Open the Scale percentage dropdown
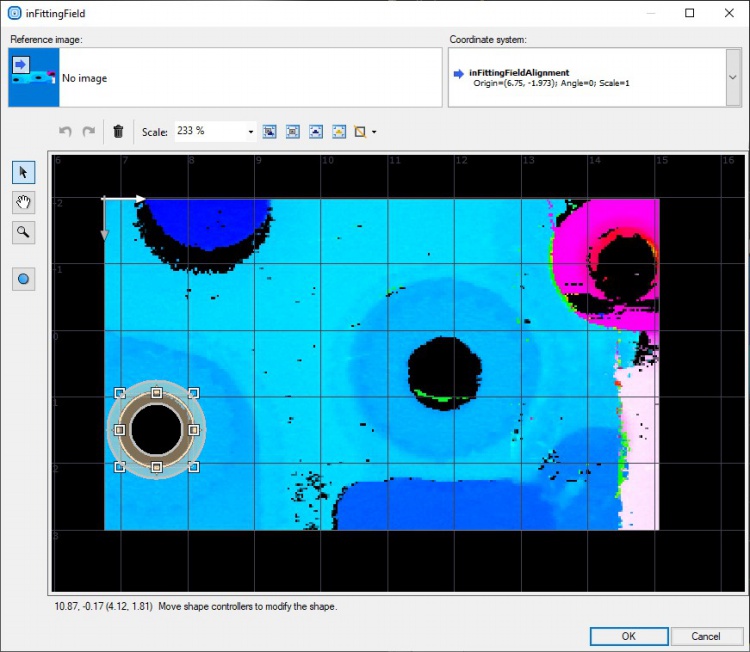Image resolution: width=750 pixels, height=652 pixels. coord(251,131)
